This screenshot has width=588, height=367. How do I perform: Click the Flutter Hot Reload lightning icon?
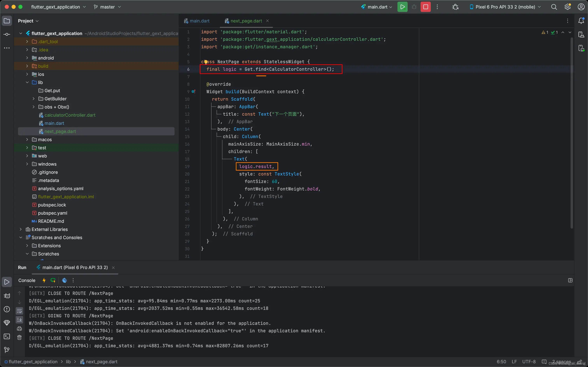pos(44,280)
